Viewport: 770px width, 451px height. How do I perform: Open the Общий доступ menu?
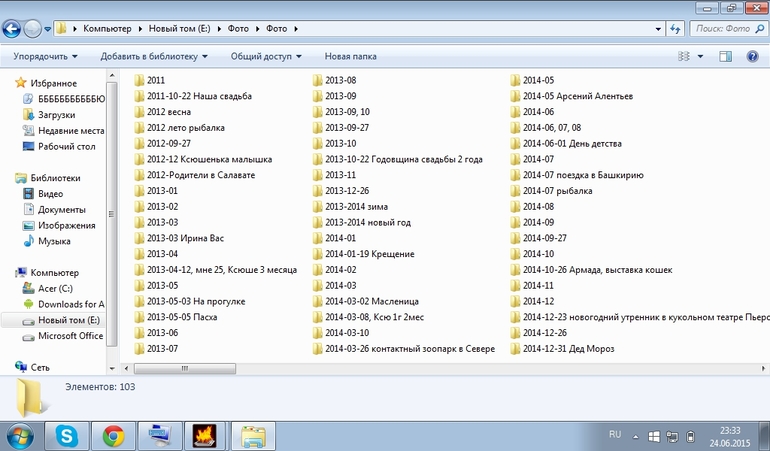[x=265, y=57]
